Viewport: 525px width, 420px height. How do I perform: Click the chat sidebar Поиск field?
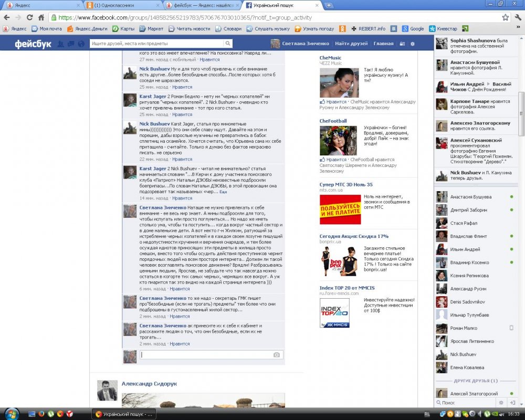(x=465, y=403)
